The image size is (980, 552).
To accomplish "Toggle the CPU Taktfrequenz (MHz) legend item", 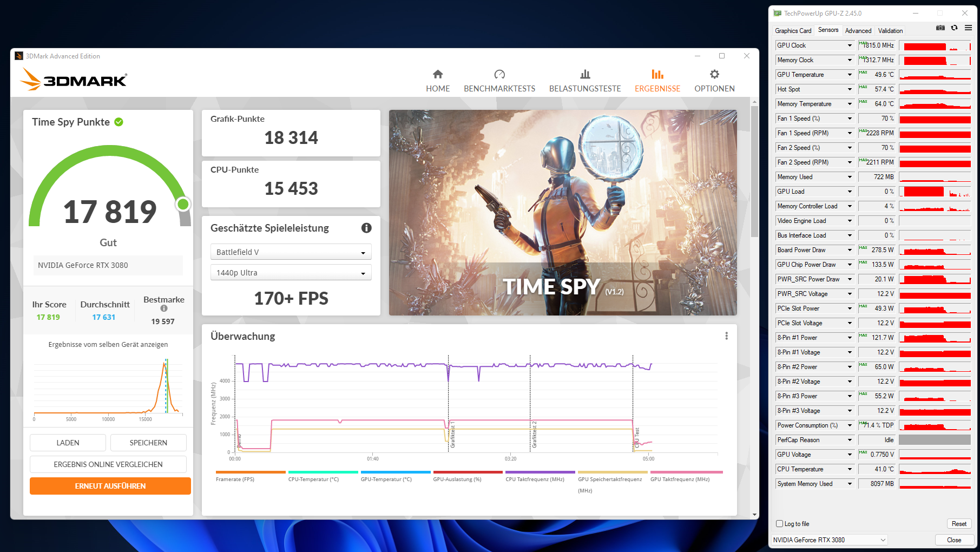I will pos(541,476).
